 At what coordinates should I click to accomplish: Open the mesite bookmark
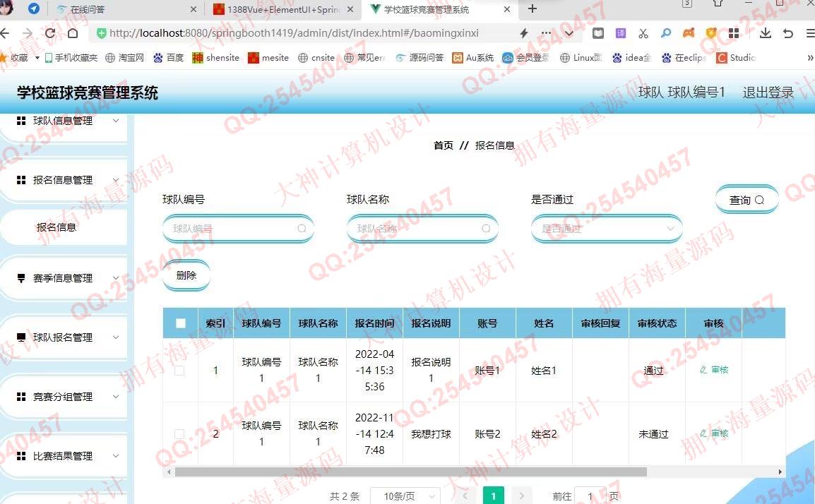tap(268, 58)
